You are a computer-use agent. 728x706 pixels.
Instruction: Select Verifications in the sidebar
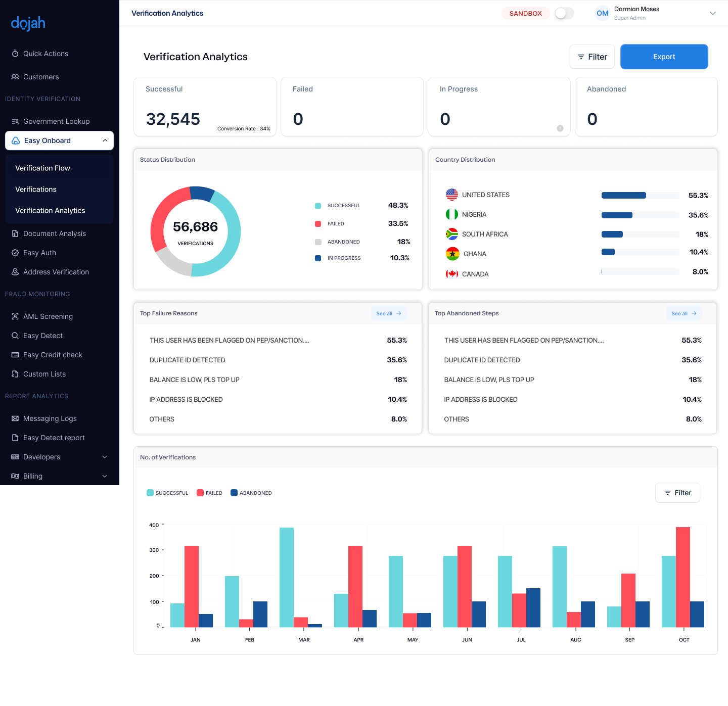(x=36, y=189)
